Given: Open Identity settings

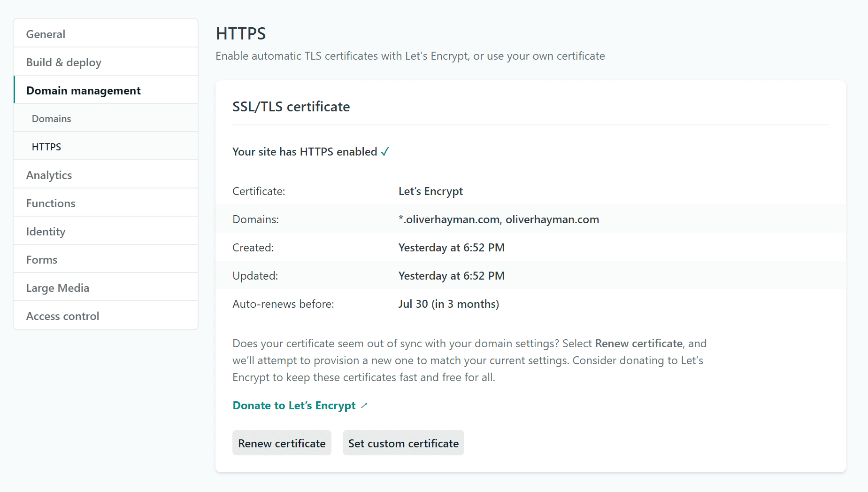Looking at the screenshot, I should click(106, 231).
